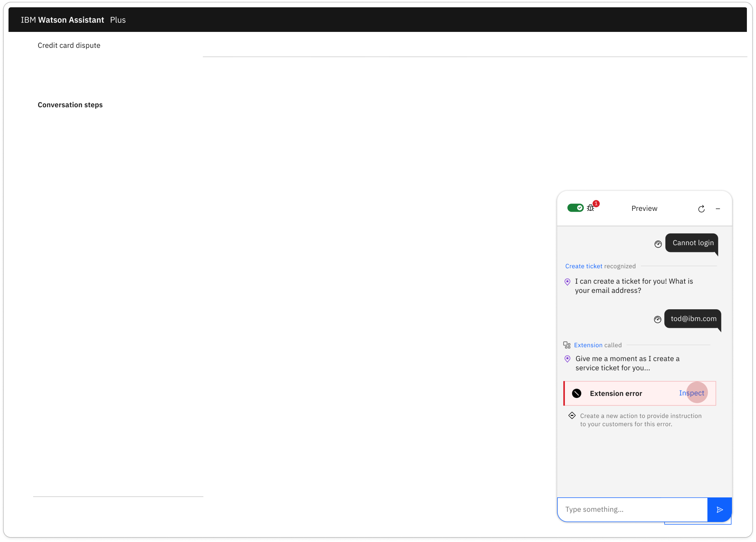This screenshot has height=542, width=756.
Task: Expand details of the Create ticket recognized event
Action: (584, 266)
